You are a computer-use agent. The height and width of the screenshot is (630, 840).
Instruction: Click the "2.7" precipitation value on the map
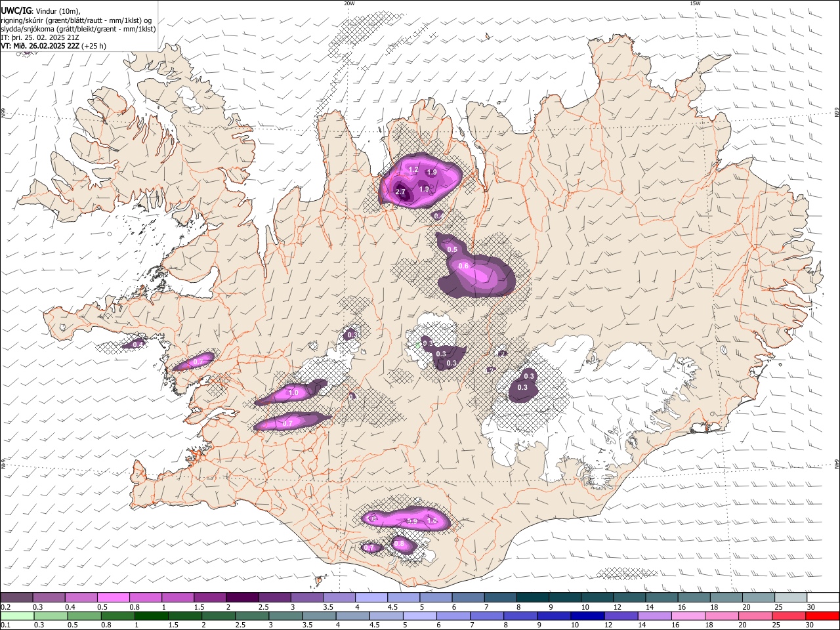[400, 192]
